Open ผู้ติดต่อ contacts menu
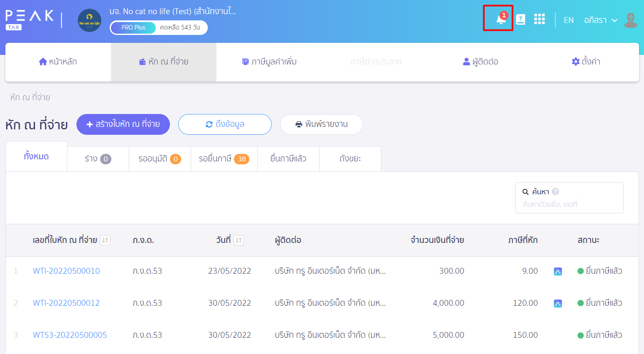Image resolution: width=644 pixels, height=354 pixels. click(480, 62)
